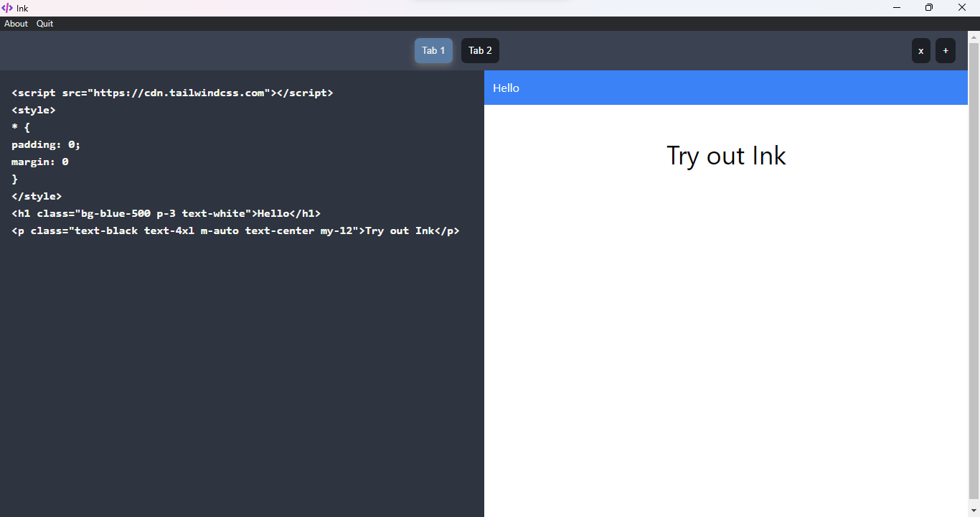The image size is (980, 517).
Task: Place cursor on the style tag line
Action: coord(33,110)
